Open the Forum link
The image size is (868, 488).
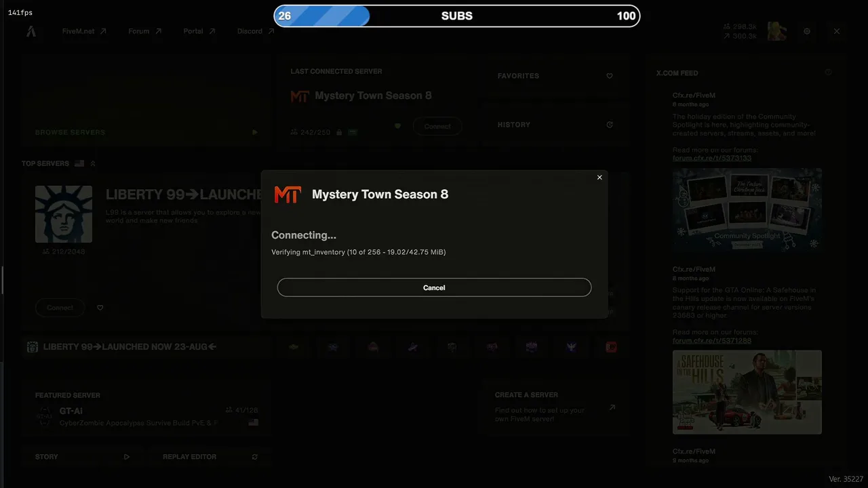(x=145, y=31)
